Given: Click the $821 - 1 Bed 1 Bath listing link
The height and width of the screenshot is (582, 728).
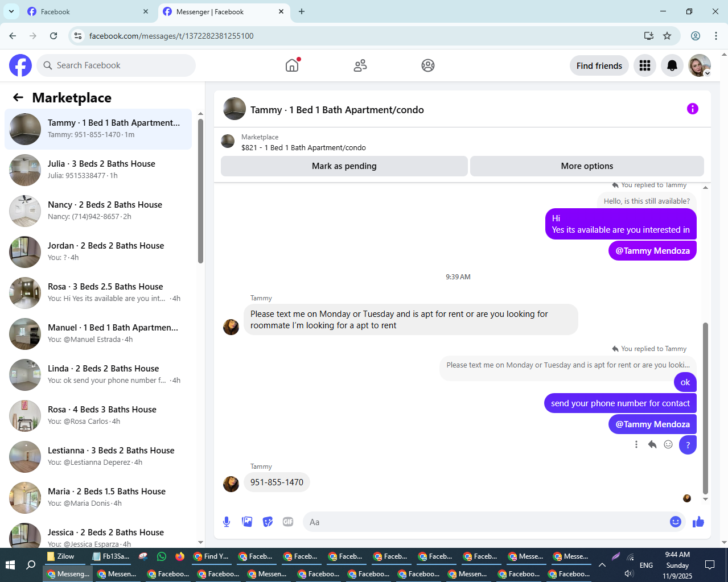Looking at the screenshot, I should click(x=303, y=147).
